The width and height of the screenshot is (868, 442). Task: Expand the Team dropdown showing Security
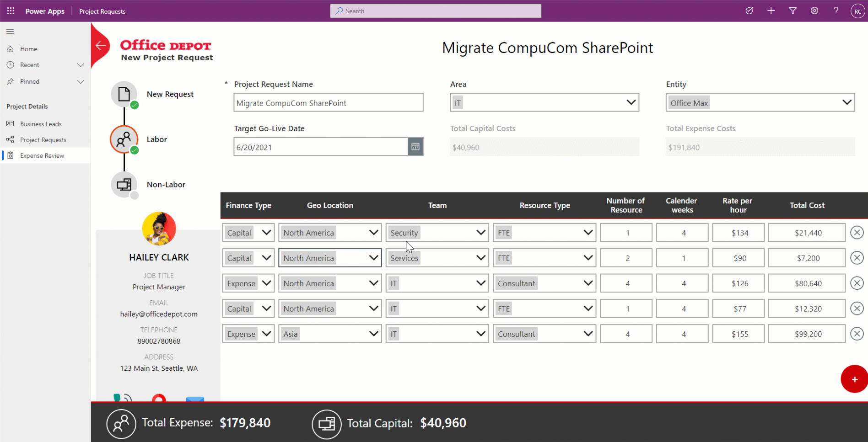click(480, 233)
